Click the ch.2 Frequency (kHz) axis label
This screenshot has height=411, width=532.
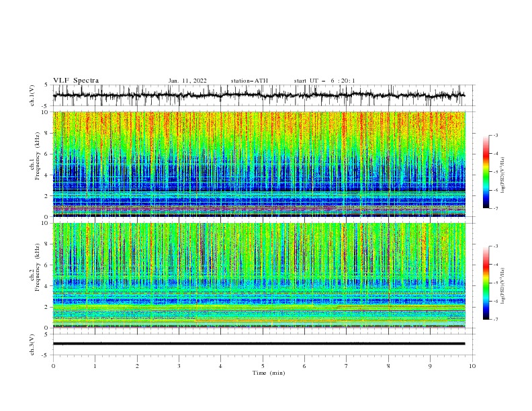[35, 267]
